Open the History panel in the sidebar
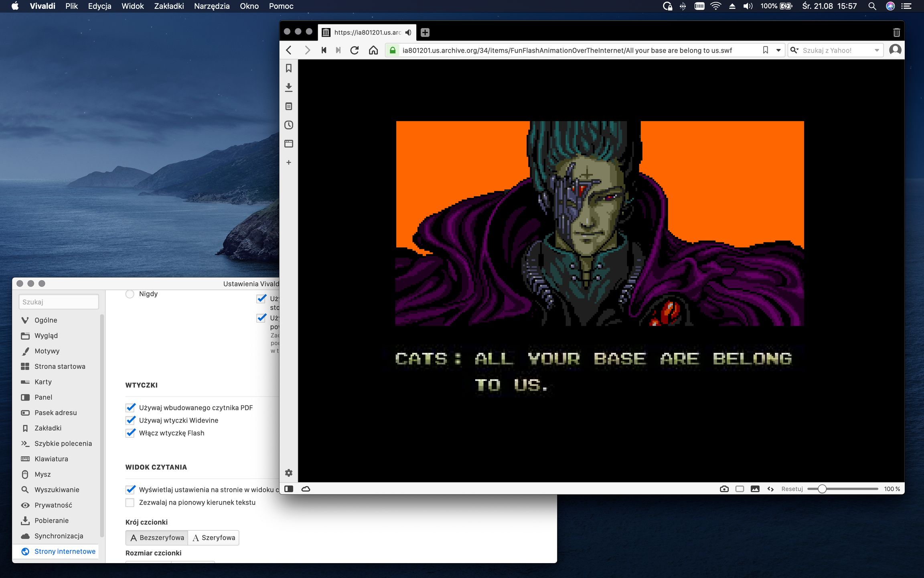 (x=289, y=125)
